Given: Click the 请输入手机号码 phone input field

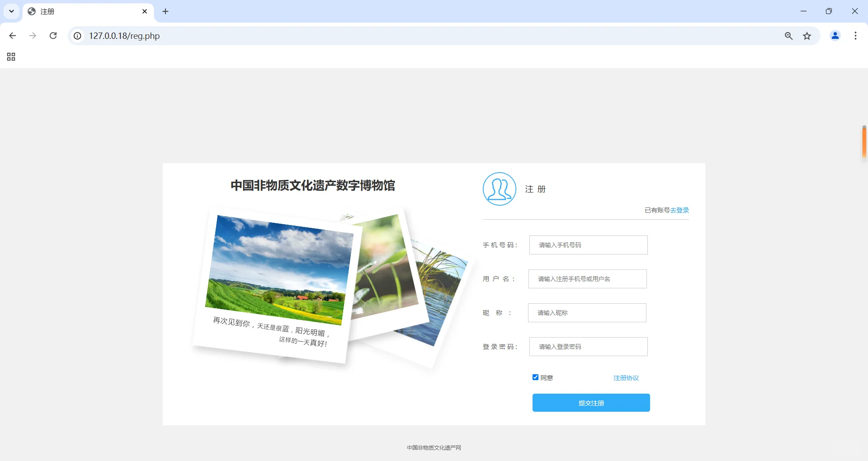Looking at the screenshot, I should point(588,245).
